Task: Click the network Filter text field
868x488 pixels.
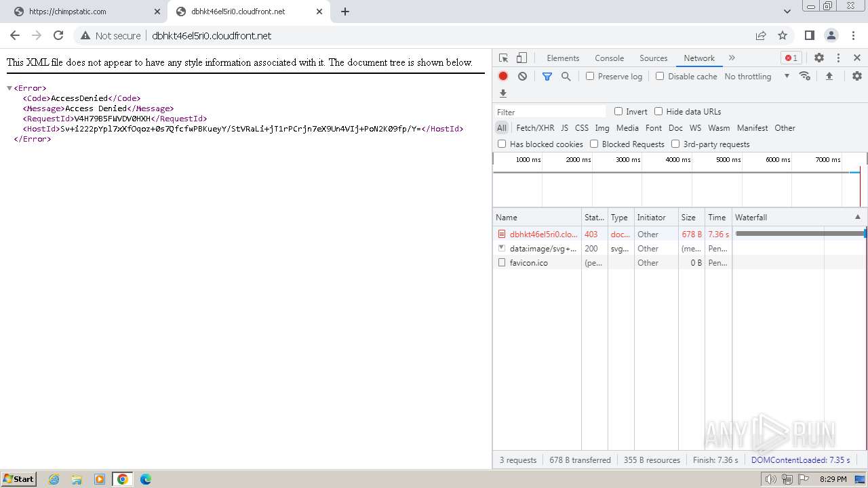Action: (550, 112)
